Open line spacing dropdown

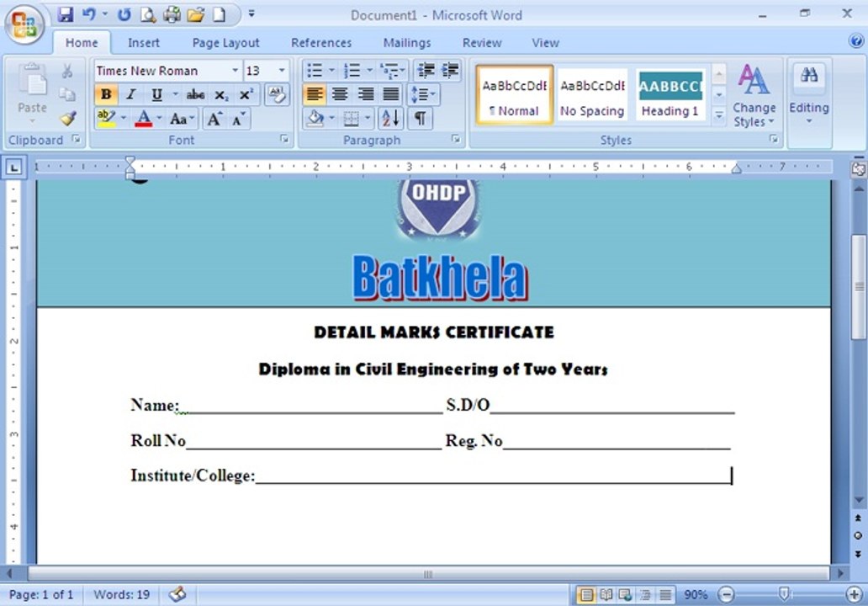click(x=423, y=94)
